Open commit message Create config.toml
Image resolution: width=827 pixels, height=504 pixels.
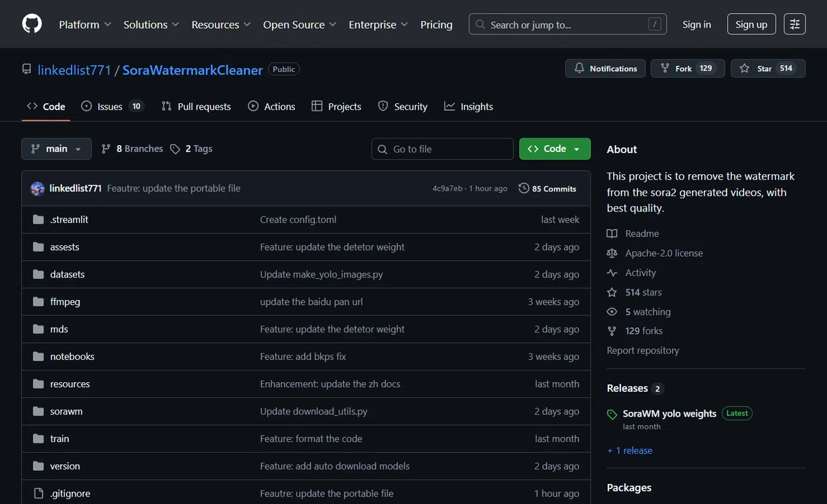298,220
